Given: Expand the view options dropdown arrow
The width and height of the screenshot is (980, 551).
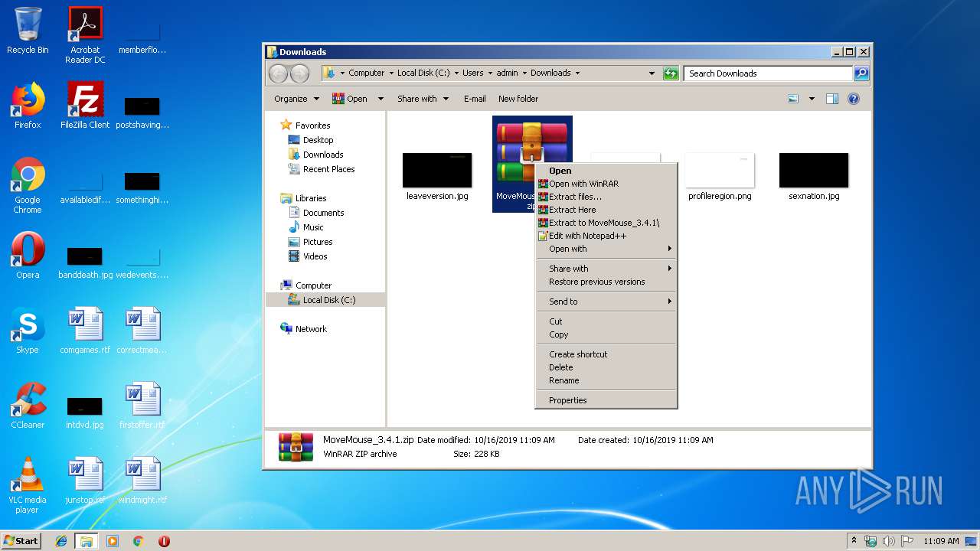Looking at the screenshot, I should [x=812, y=99].
